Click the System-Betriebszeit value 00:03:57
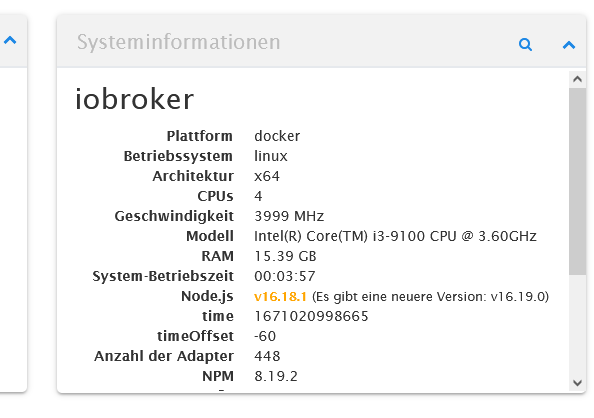The height and width of the screenshot is (418, 594). pos(284,276)
